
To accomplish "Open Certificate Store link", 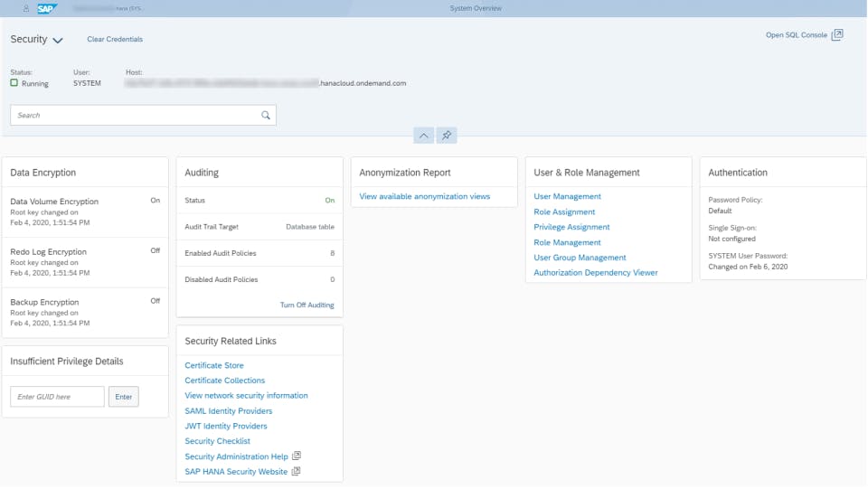I will coord(214,365).
